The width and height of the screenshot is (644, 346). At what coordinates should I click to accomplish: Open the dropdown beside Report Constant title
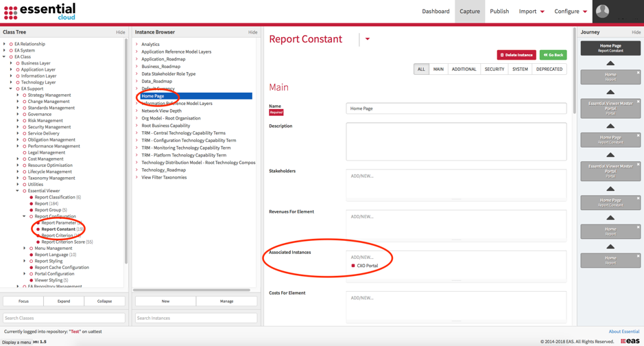[x=367, y=39]
